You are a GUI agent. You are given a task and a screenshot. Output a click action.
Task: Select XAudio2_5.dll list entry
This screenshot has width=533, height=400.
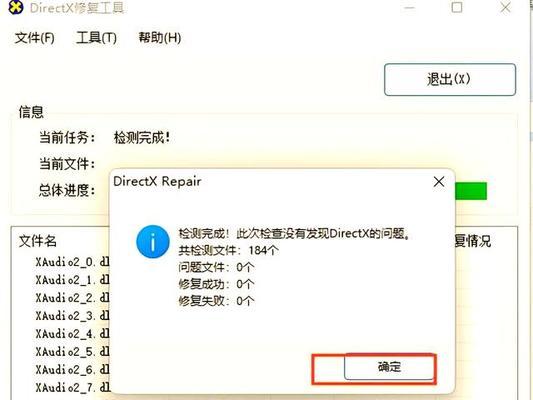[72, 351]
